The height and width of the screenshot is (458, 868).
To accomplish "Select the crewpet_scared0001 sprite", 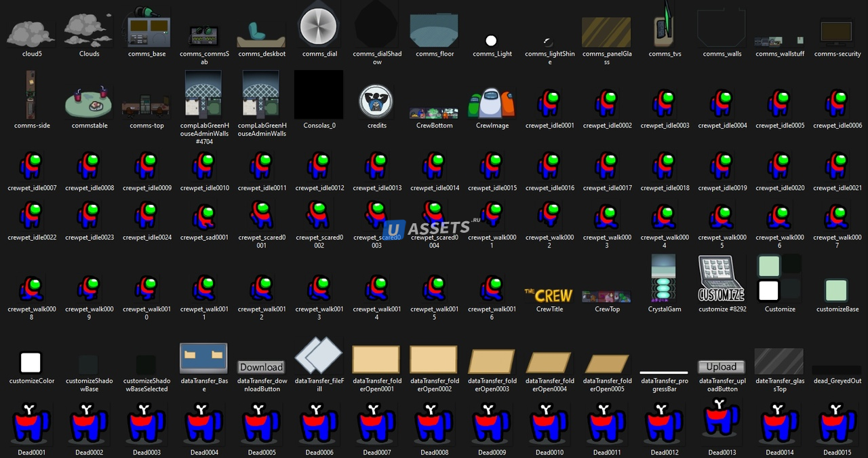I will (x=261, y=216).
